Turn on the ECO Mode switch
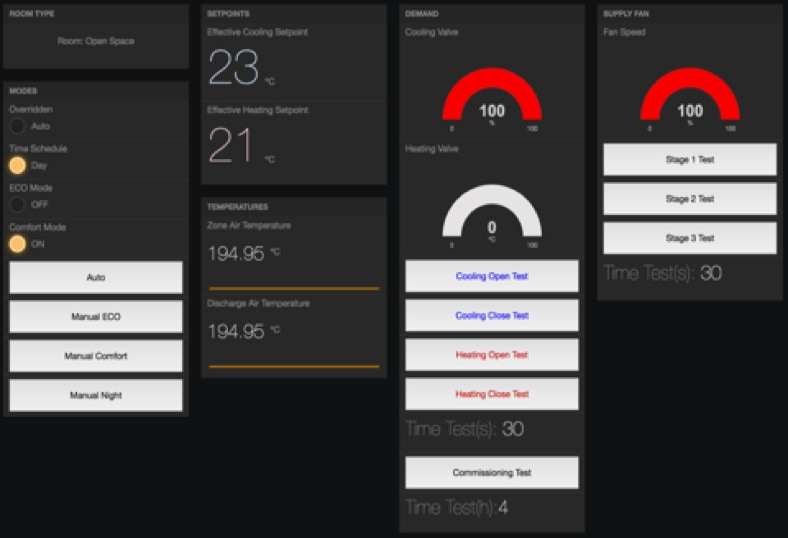 click(18, 204)
